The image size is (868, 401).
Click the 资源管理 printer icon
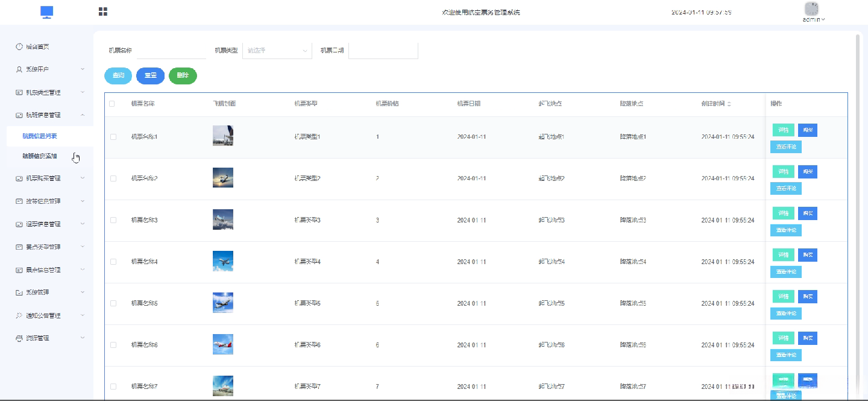[19, 338]
